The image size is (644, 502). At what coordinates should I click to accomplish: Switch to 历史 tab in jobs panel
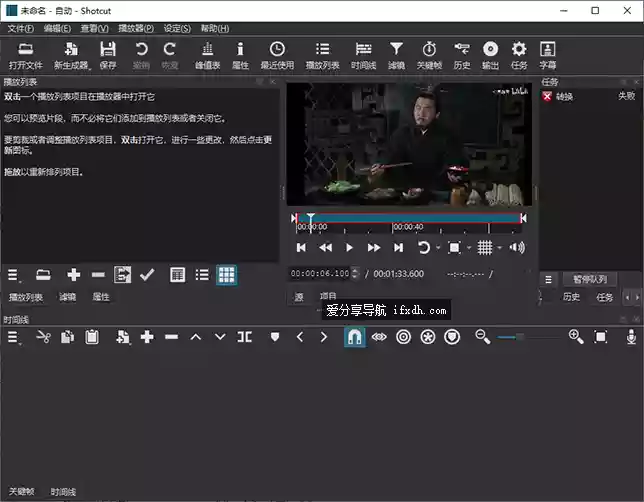(x=571, y=297)
